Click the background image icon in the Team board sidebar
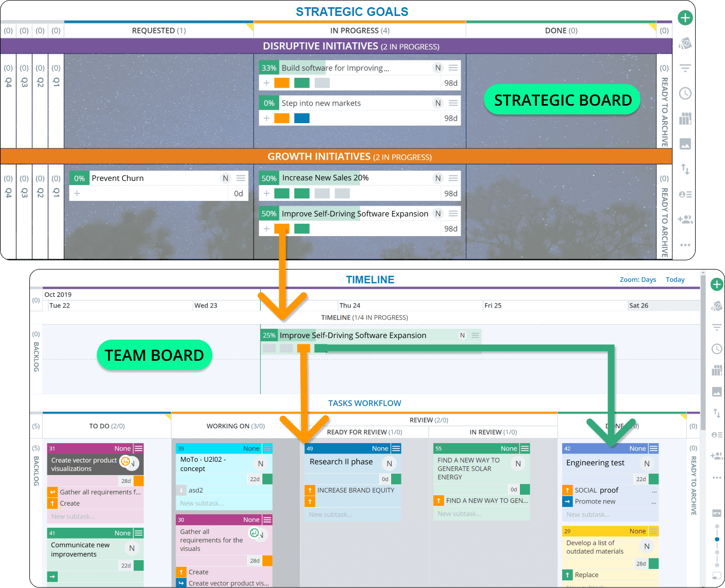Screen dimensions: 725x588 pos(717,392)
